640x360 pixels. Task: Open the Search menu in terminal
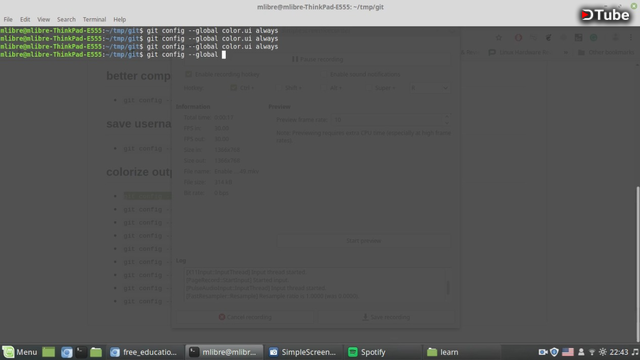66,19
